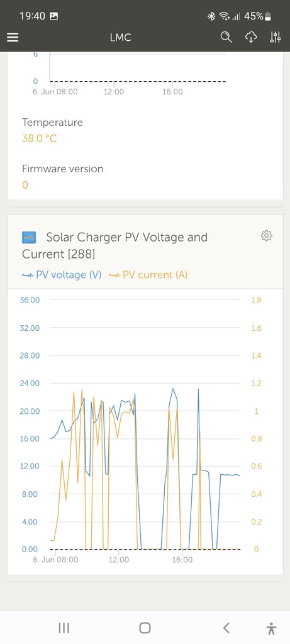The width and height of the screenshot is (290, 644).
Task: Select the Solar Charger PV Voltage title
Action: click(115, 246)
